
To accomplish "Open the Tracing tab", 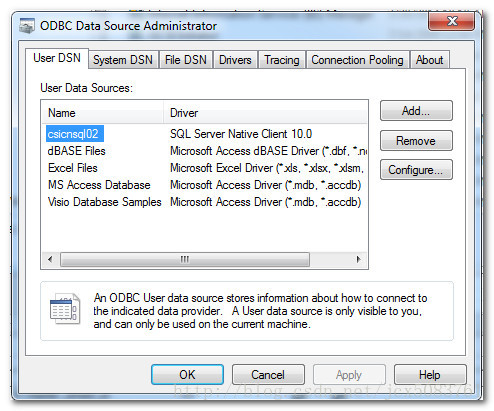I will (x=282, y=60).
